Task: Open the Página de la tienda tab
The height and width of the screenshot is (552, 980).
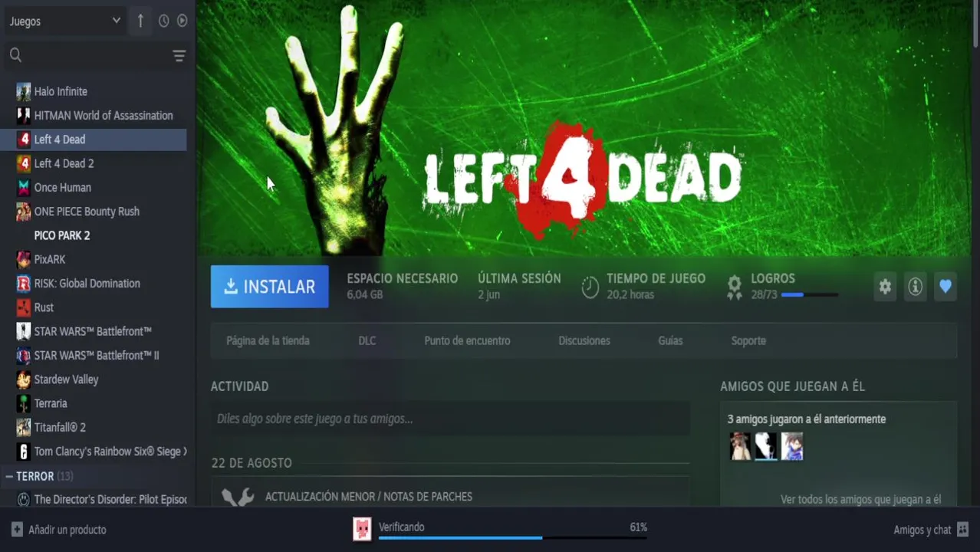Action: (268, 340)
